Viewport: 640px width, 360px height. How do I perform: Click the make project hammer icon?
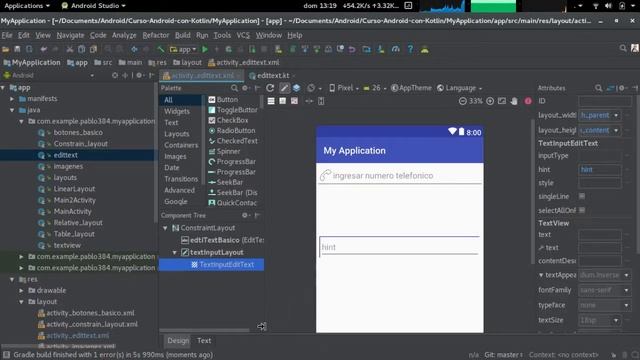click(160, 49)
